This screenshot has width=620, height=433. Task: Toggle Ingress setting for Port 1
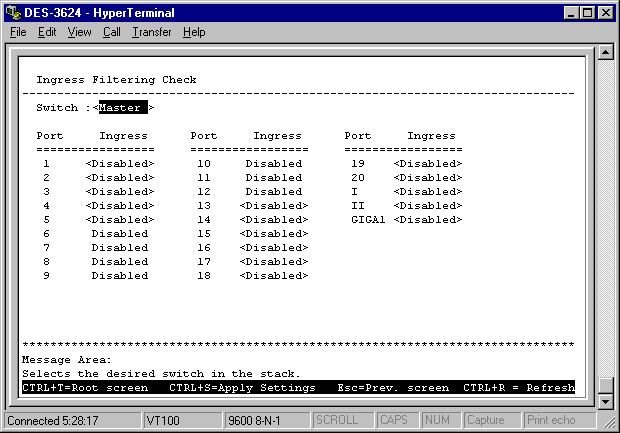pyautogui.click(x=120, y=163)
